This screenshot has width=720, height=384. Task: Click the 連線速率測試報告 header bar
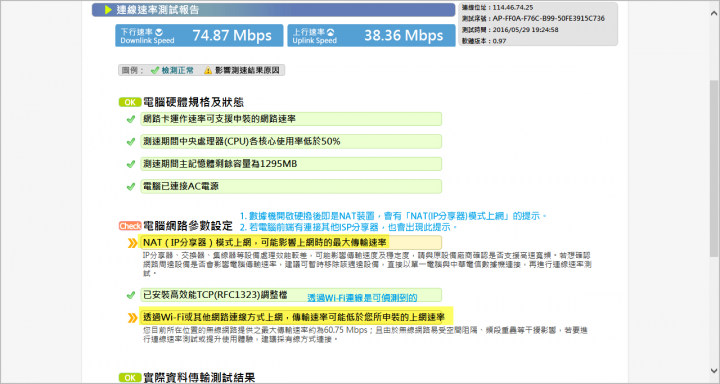click(x=273, y=10)
